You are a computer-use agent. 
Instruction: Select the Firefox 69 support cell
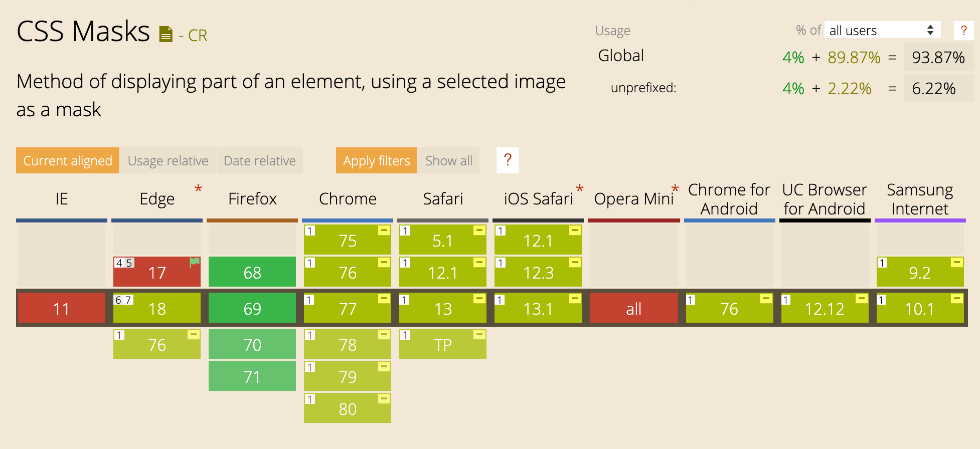click(x=252, y=308)
